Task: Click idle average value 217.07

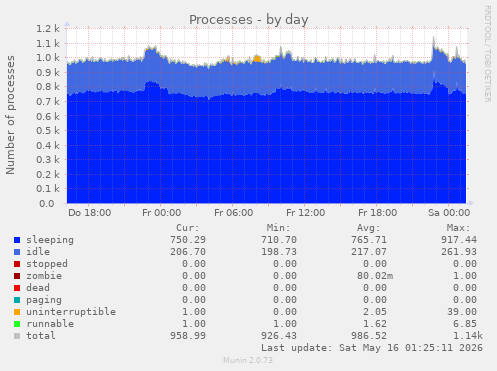Action: pyautogui.click(x=369, y=252)
